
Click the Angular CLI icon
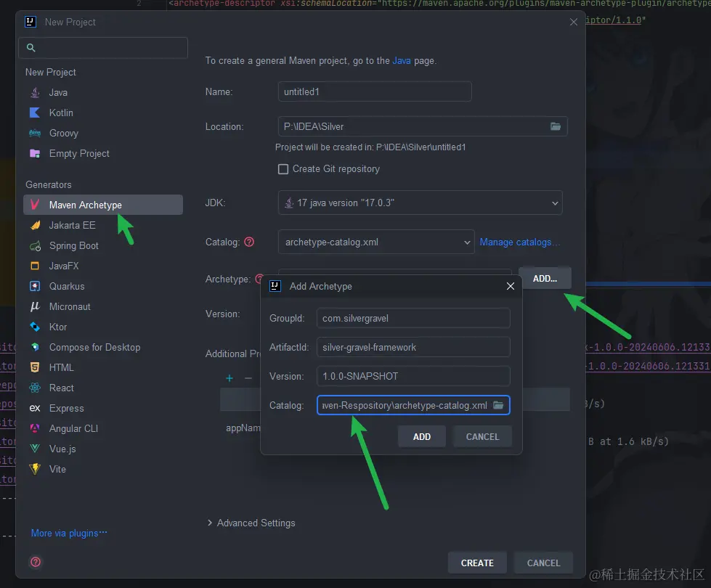tap(35, 428)
